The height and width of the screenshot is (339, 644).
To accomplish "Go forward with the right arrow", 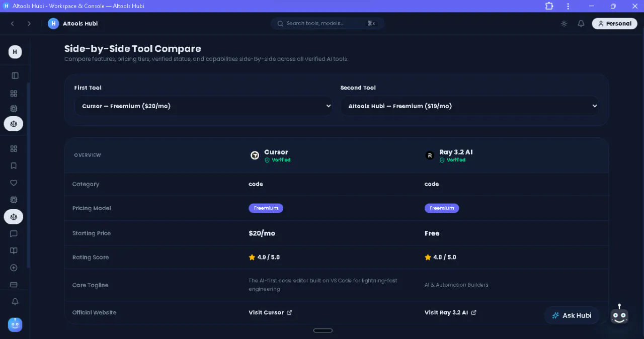I will [x=29, y=24].
